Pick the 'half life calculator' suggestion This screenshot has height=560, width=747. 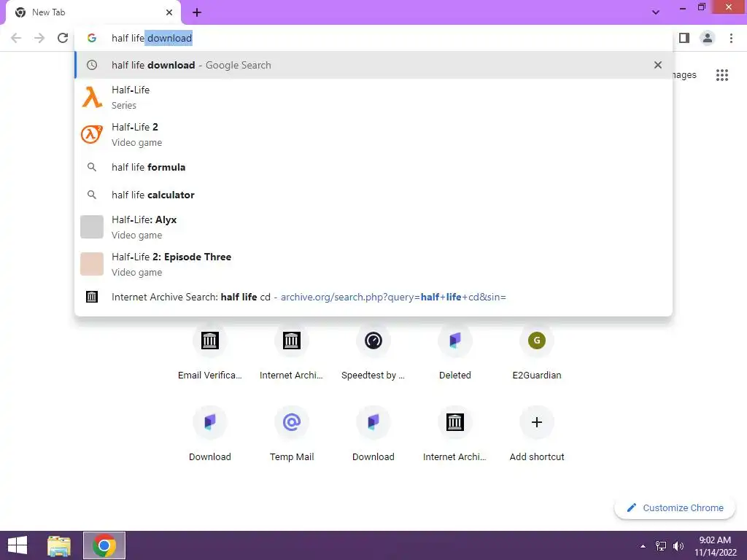373,195
